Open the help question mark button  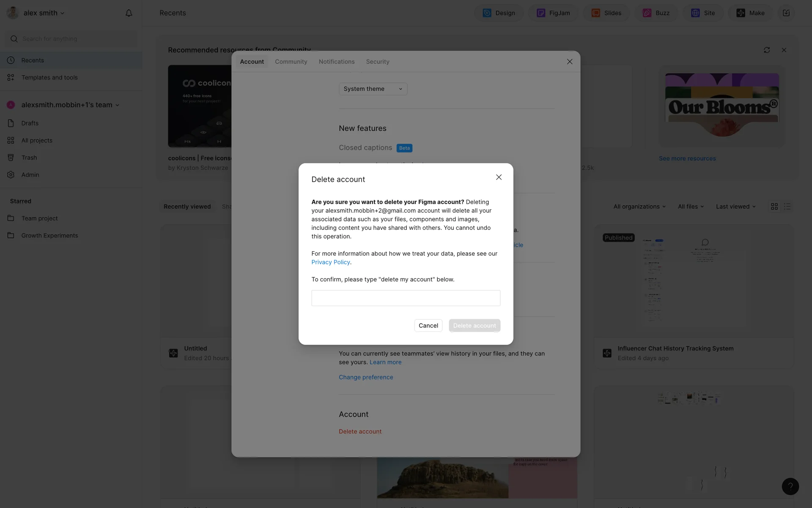coord(790,486)
